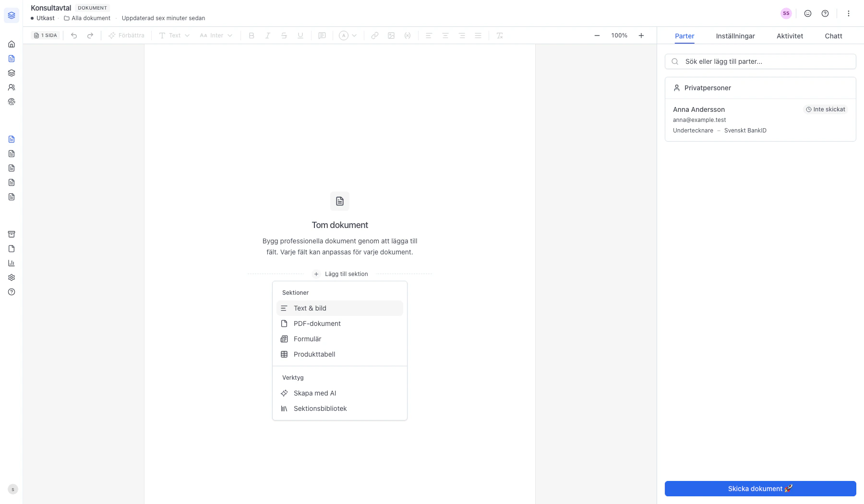
Task: Align text right
Action: pos(462,36)
